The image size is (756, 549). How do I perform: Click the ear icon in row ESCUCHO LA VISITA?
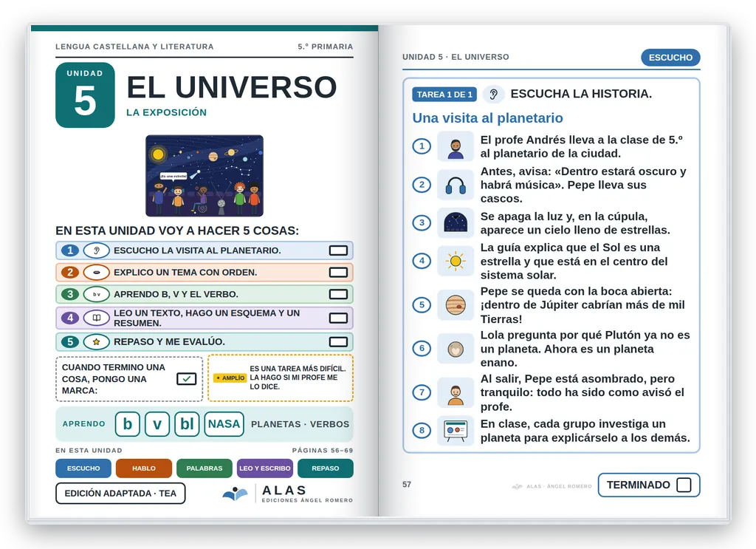coord(97,250)
